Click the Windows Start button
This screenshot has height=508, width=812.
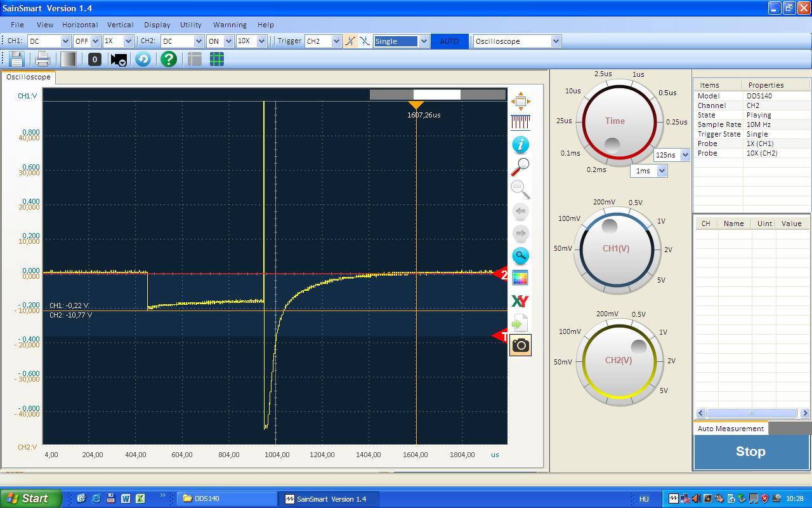point(30,498)
